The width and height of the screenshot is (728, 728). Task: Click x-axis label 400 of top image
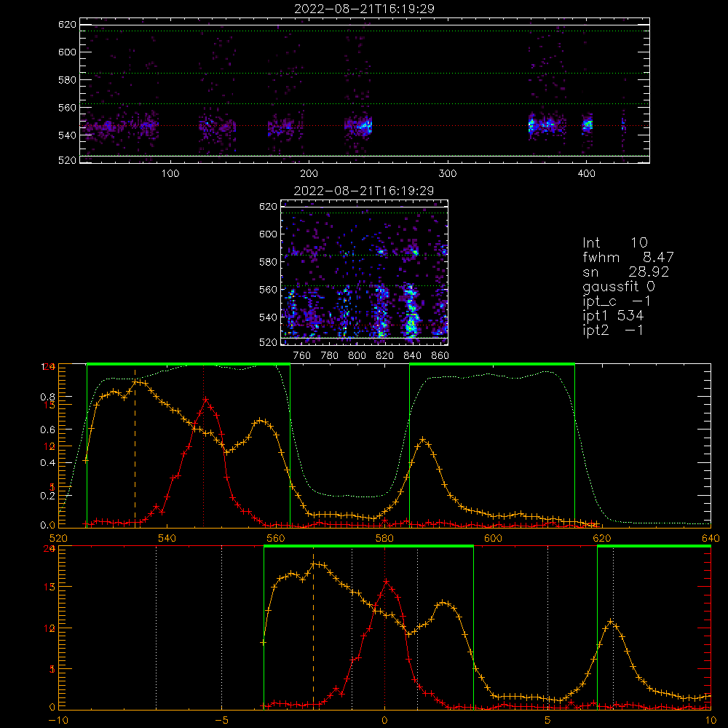pyautogui.click(x=586, y=174)
